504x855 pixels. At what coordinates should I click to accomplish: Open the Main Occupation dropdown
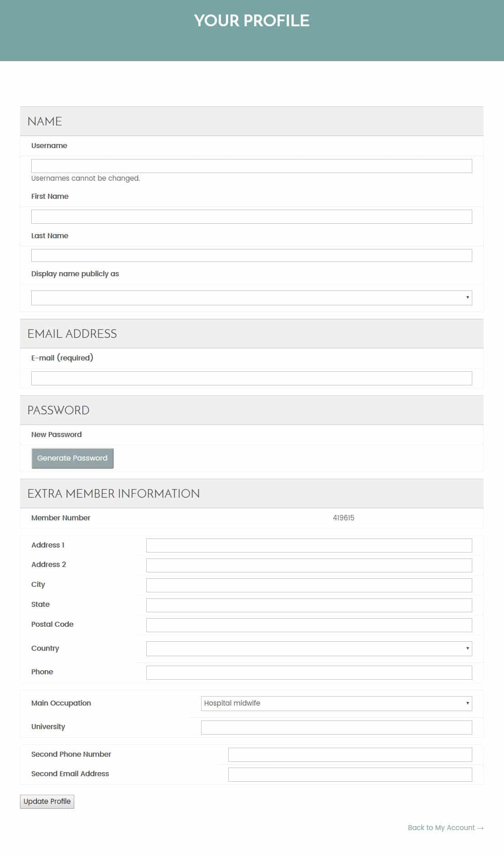click(x=336, y=703)
